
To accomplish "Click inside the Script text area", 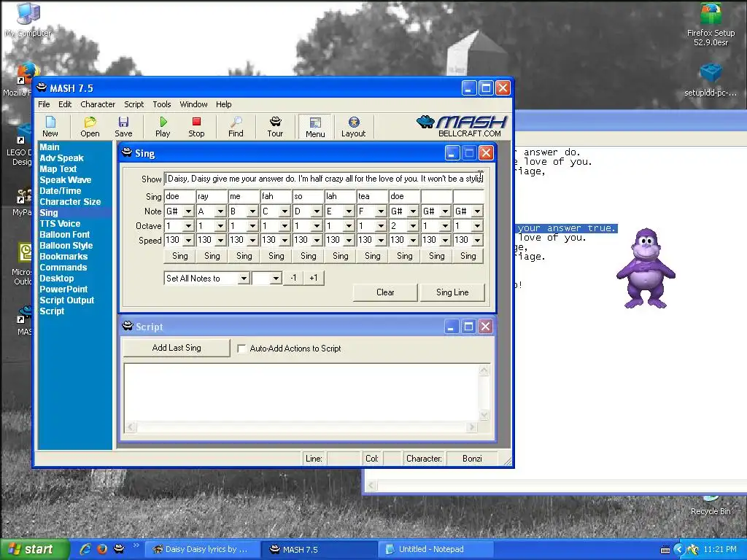I will [301, 392].
